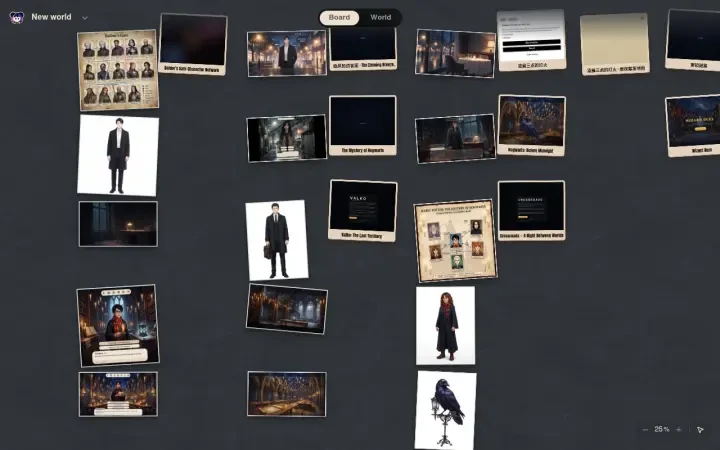The width and height of the screenshot is (720, 450).
Task: Open the Hogwarts: Before Midnight card
Action: coord(531,125)
